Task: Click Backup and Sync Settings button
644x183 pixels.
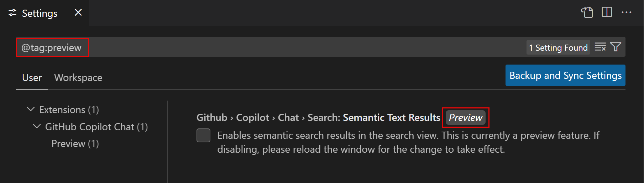Action: (565, 75)
